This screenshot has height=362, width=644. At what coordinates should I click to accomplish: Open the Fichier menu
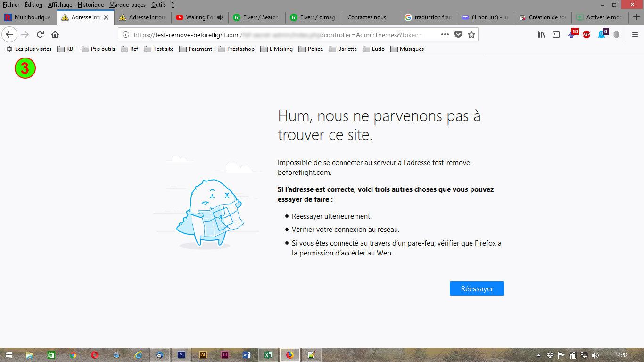point(11,5)
